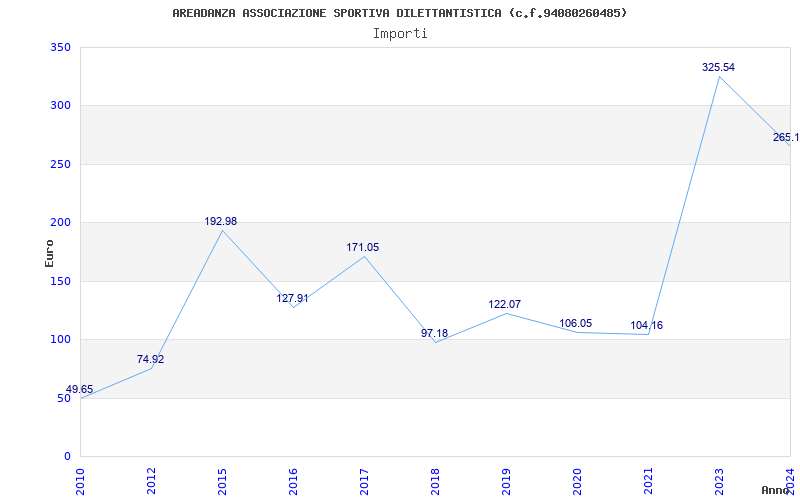Click the 2012 x-axis tick label
800x500 pixels.
151,481
